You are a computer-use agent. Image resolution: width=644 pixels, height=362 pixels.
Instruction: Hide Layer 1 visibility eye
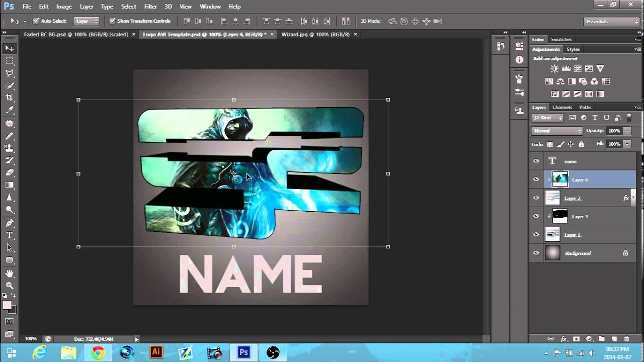(536, 235)
